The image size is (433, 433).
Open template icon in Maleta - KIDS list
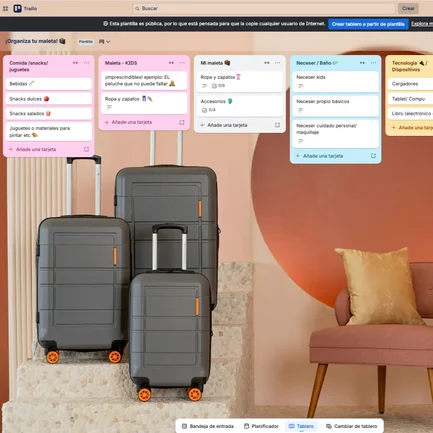[x=182, y=122]
